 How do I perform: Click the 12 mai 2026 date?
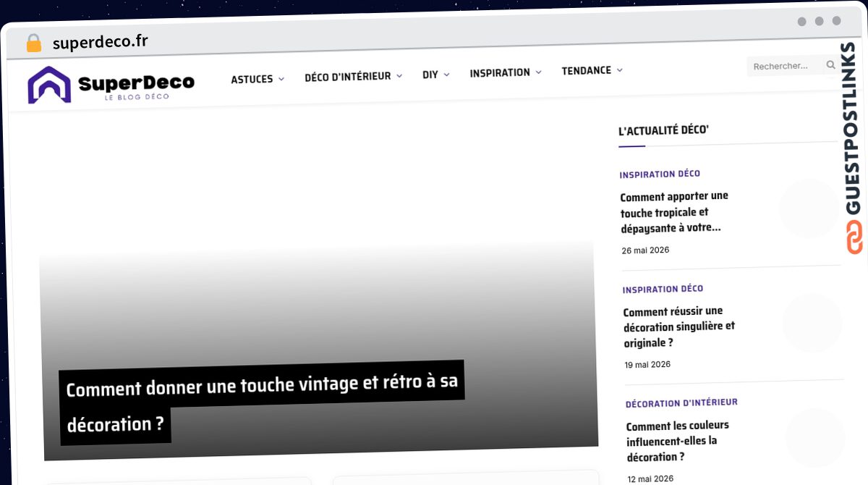pyautogui.click(x=650, y=478)
